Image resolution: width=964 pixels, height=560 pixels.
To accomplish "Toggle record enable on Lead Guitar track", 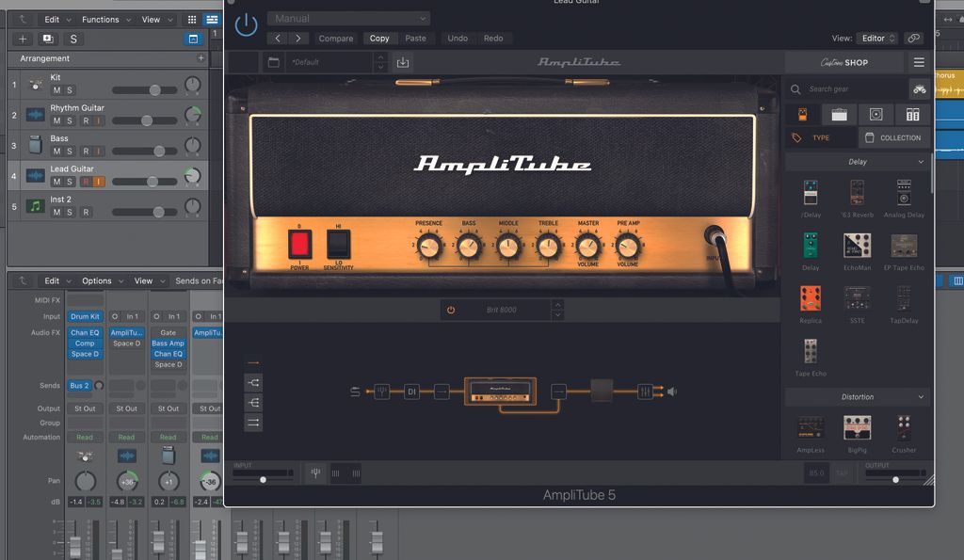I will click(86, 182).
